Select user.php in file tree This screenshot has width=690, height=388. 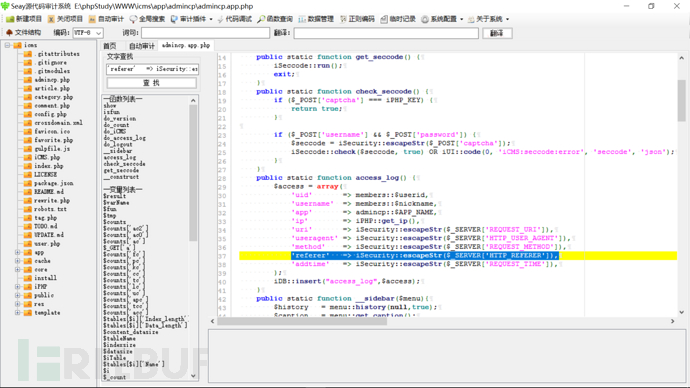47,244
